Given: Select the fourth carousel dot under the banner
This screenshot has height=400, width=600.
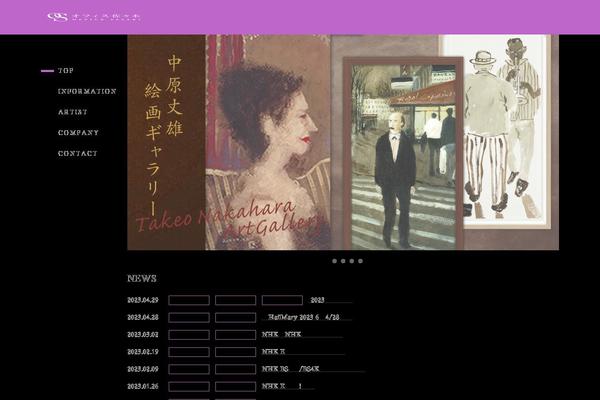Looking at the screenshot, I should click(360, 261).
